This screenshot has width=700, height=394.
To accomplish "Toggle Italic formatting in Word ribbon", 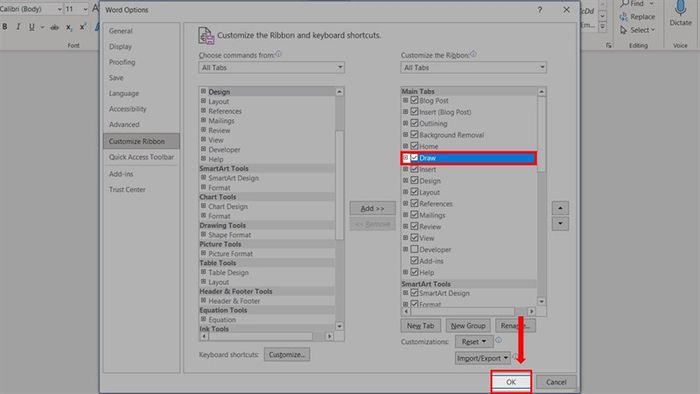I will coord(18,27).
